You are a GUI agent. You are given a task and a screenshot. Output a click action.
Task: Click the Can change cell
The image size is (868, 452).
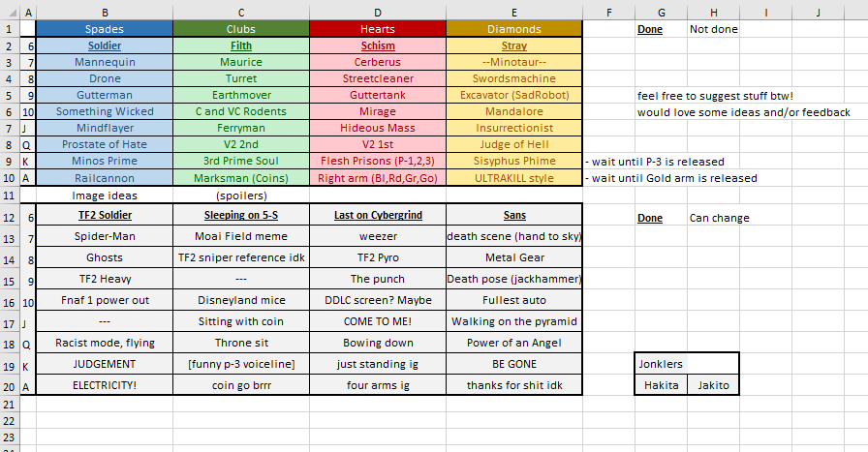(x=719, y=218)
